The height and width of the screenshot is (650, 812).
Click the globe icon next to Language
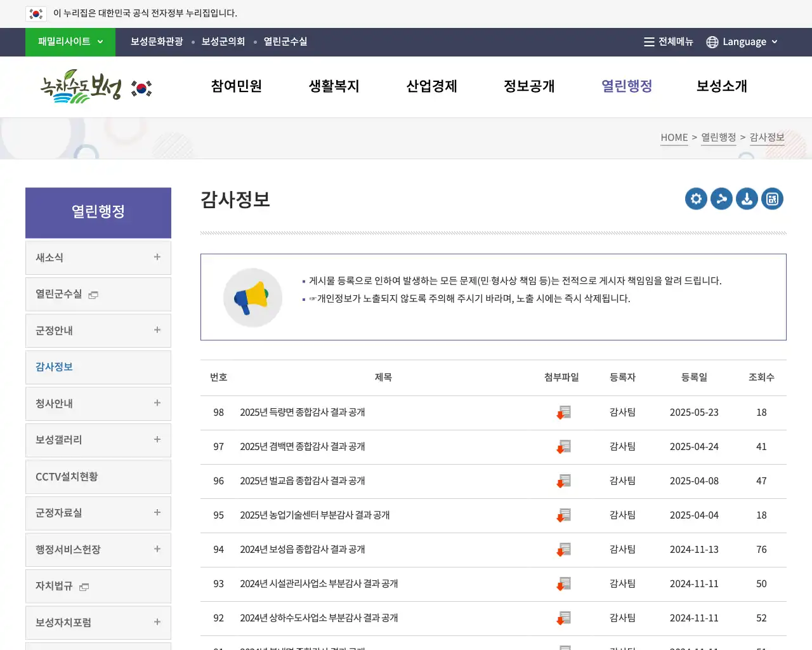(x=712, y=42)
